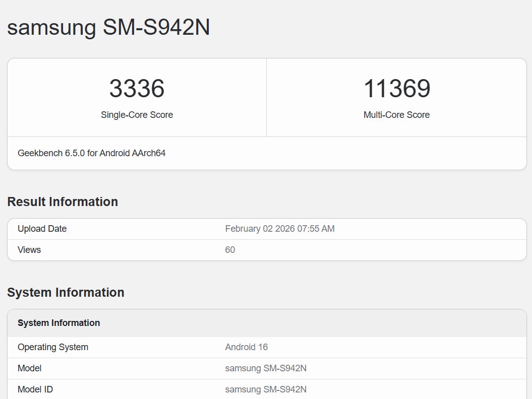Image resolution: width=532 pixels, height=399 pixels.
Task: Click the Views row showing 60
Action: click(x=29, y=249)
